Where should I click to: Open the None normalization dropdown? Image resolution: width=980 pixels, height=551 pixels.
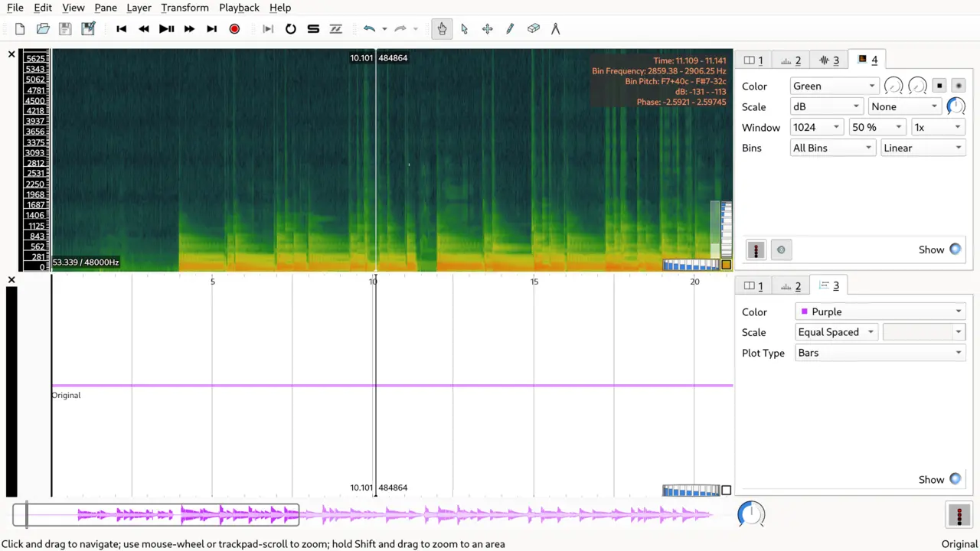[905, 107]
